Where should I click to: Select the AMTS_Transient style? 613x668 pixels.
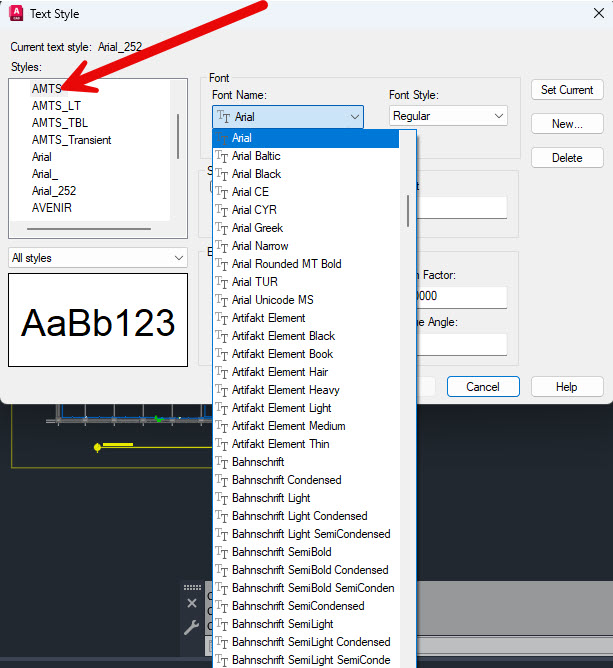point(71,140)
